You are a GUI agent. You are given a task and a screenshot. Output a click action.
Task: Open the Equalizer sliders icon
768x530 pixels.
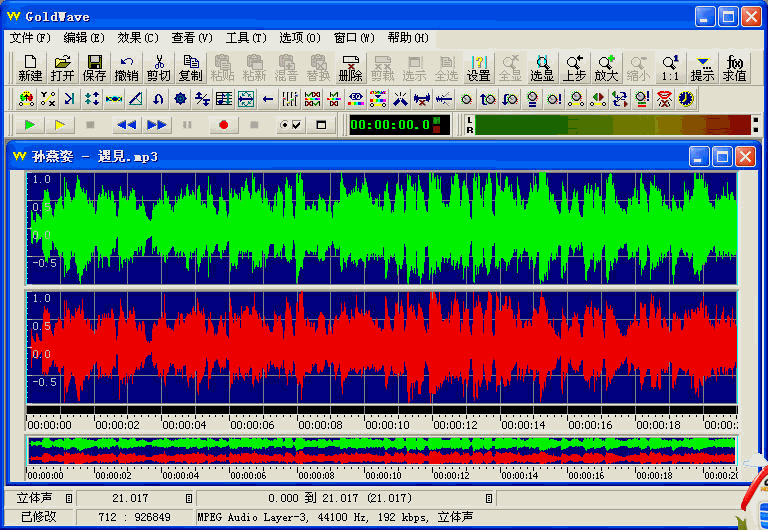coord(290,99)
